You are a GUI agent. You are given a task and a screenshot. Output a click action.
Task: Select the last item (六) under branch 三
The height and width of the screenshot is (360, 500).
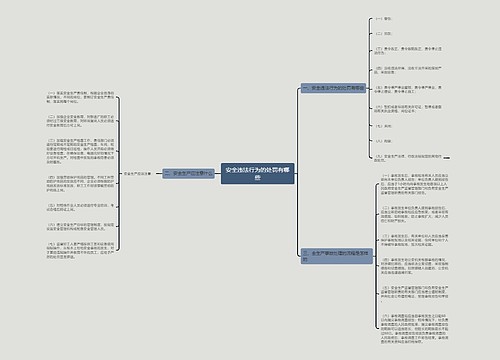[415, 329]
